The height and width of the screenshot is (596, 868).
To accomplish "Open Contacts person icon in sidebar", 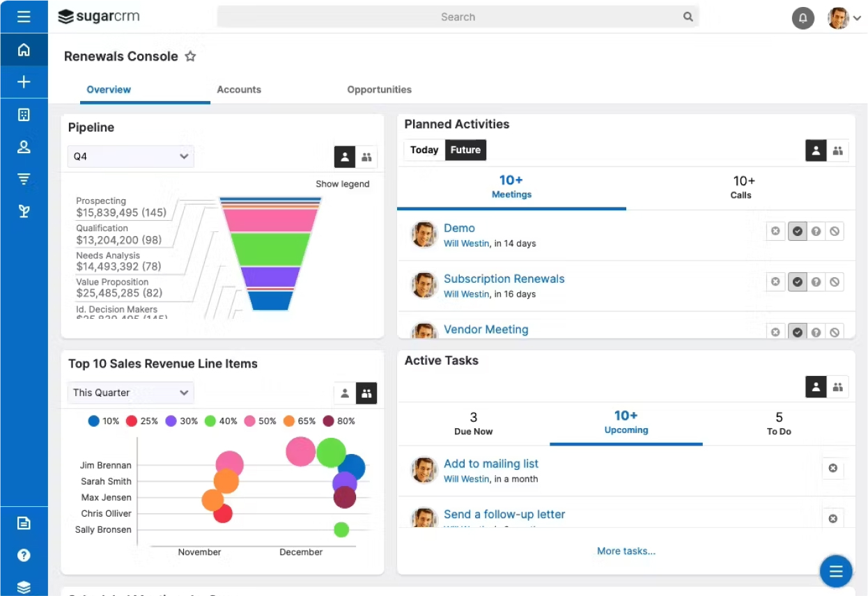I will [x=24, y=147].
